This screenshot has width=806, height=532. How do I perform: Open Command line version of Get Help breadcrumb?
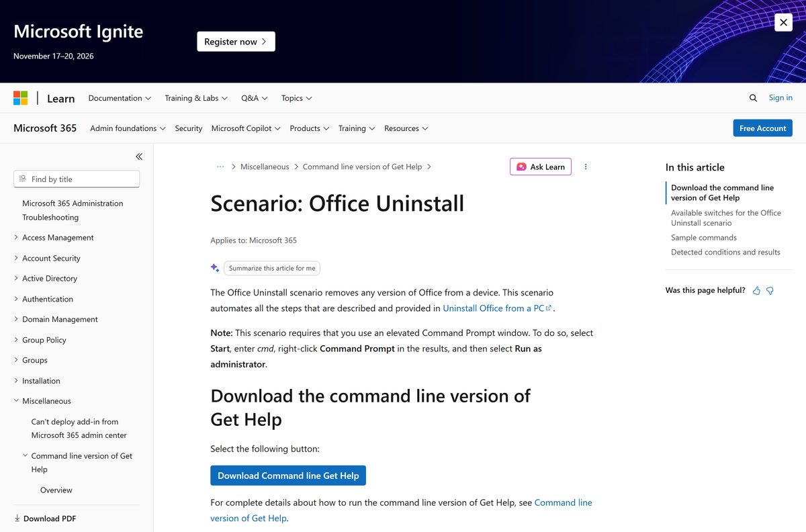(363, 167)
